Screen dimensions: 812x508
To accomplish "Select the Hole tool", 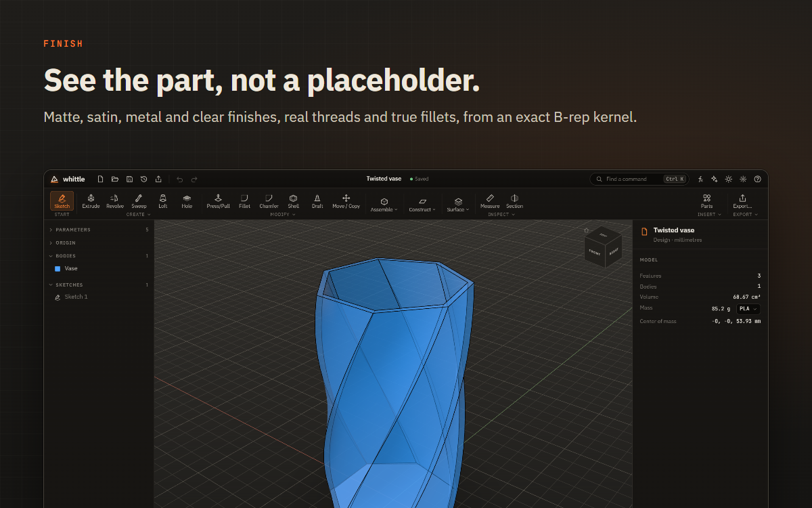I will point(187,201).
